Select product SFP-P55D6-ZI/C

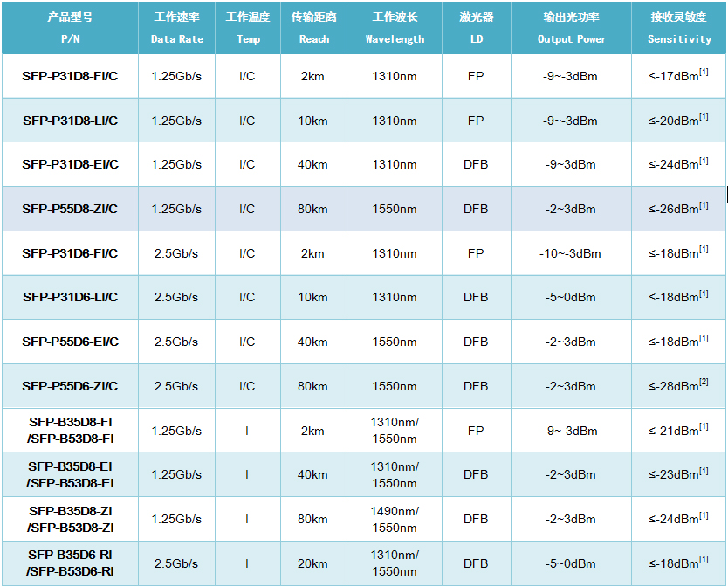point(70,387)
